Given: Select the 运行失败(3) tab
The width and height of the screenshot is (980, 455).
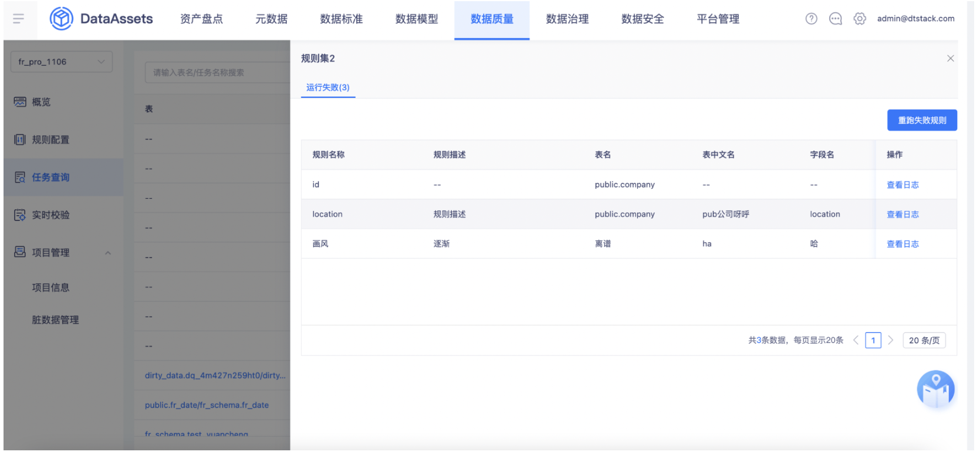Looking at the screenshot, I should (x=328, y=87).
